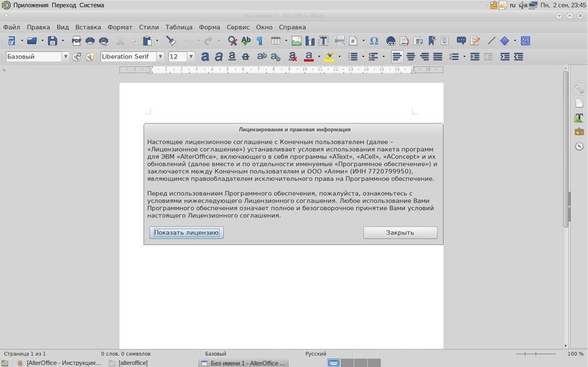Select the Clone Formatting brush

click(171, 41)
